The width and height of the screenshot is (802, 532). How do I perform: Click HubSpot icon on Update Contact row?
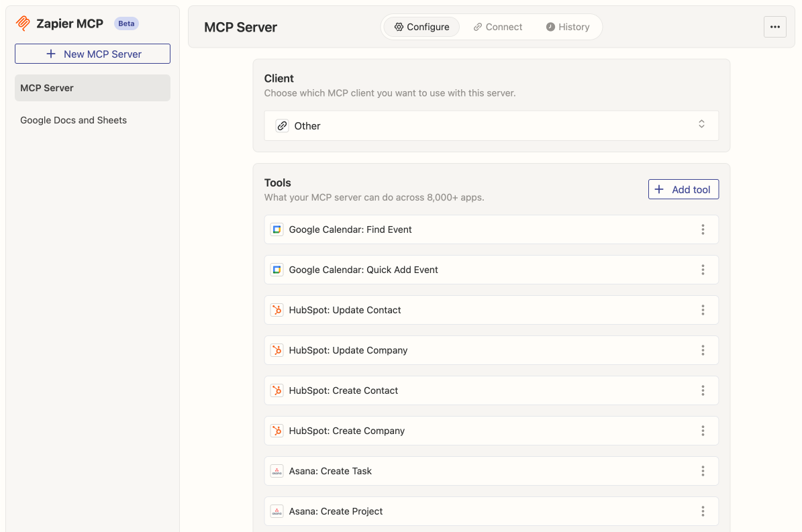pos(277,310)
